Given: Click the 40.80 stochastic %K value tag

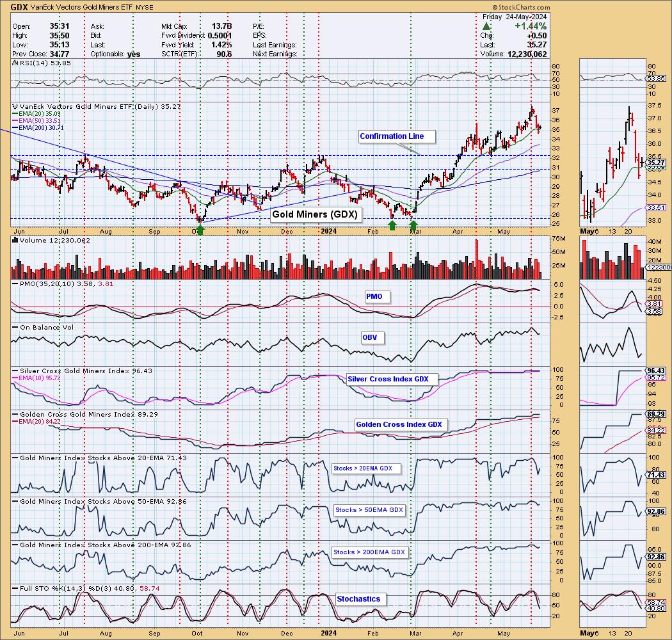Looking at the screenshot, I should pyautogui.click(x=656, y=608).
